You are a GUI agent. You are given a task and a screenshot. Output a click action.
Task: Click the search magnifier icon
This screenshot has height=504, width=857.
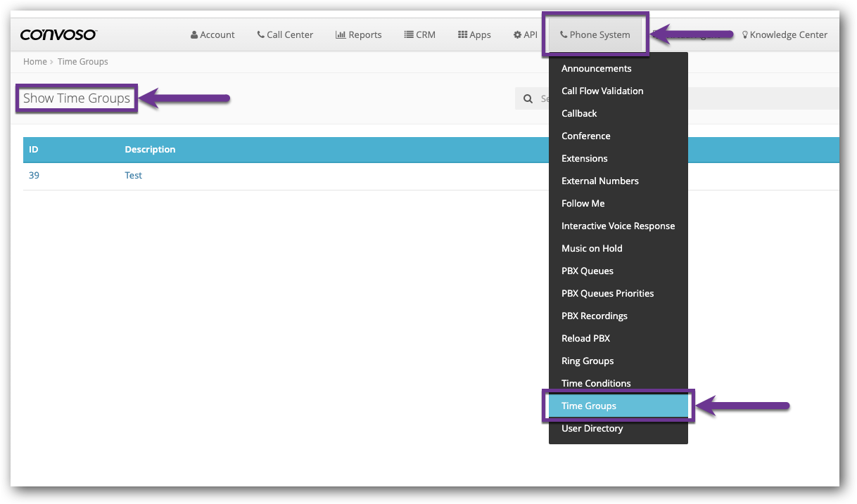click(528, 99)
